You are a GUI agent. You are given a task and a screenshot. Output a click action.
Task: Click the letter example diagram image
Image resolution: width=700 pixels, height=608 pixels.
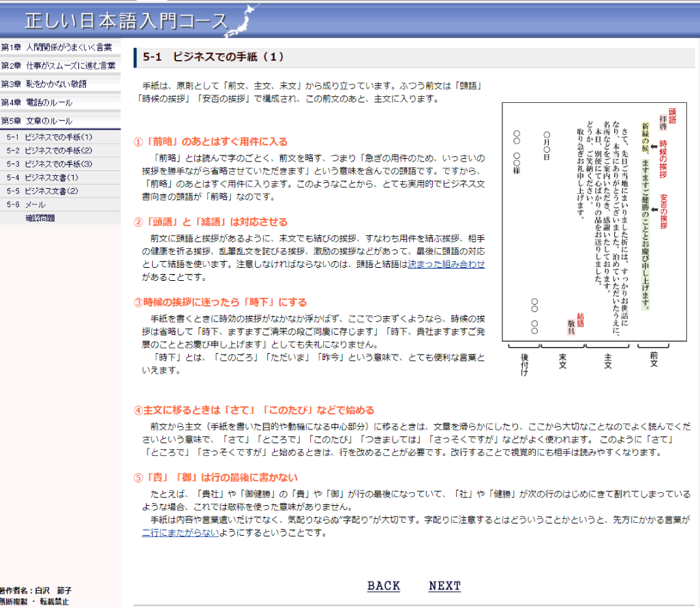594,239
